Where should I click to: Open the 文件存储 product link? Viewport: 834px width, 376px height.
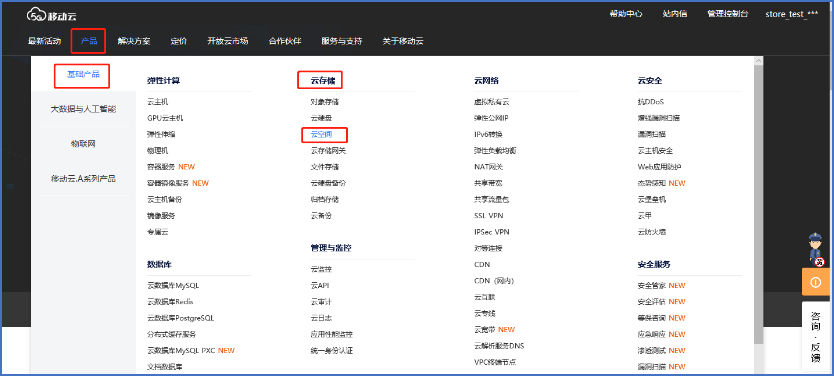pos(325,166)
